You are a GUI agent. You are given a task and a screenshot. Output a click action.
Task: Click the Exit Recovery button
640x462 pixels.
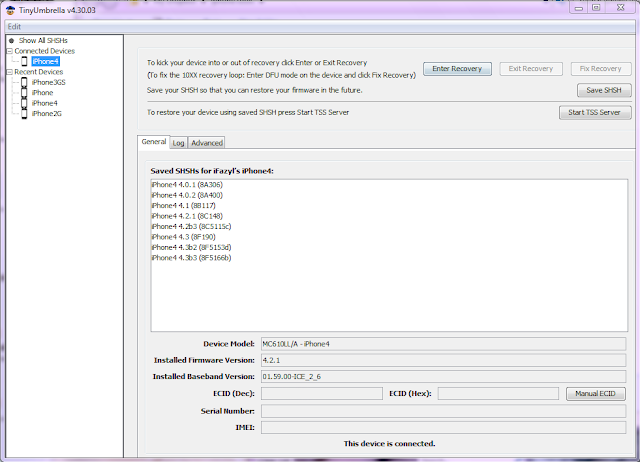pyautogui.click(x=531, y=69)
